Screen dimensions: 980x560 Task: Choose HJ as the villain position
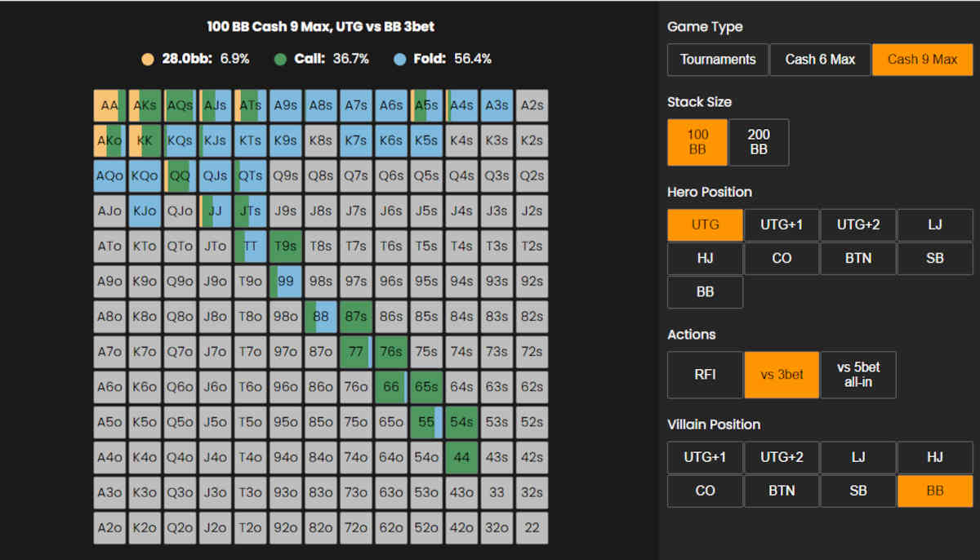[x=934, y=457]
